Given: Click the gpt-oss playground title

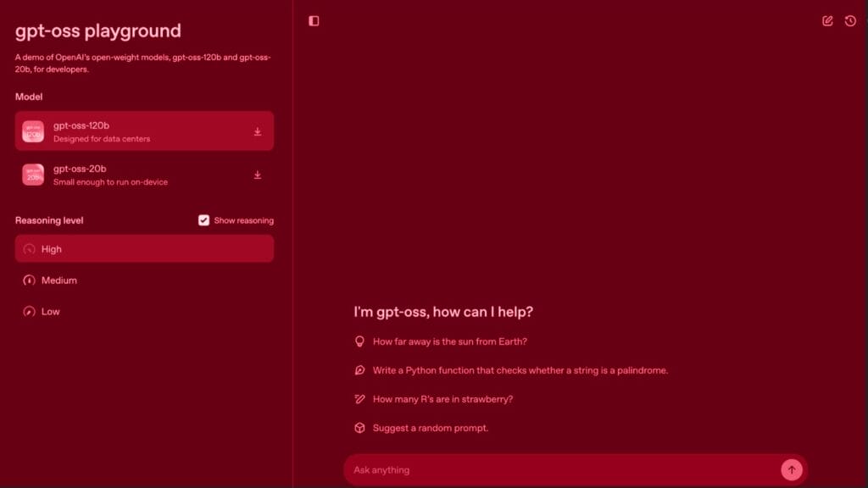Looking at the screenshot, I should [x=98, y=30].
